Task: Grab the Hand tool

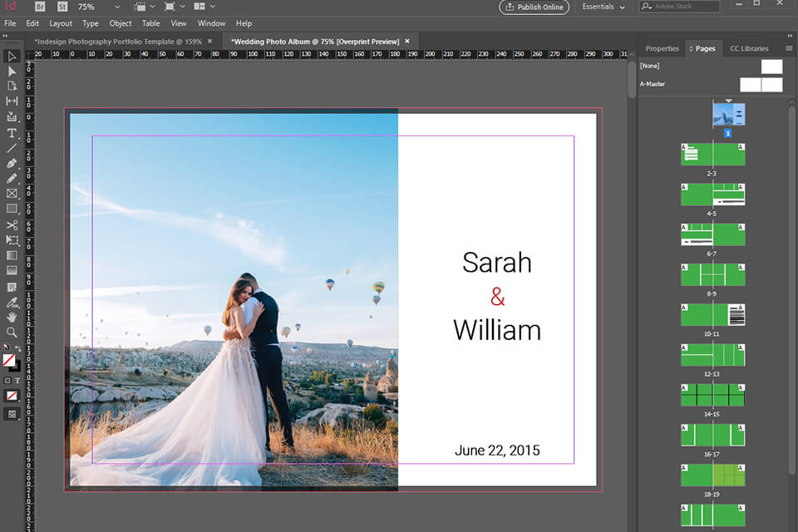Action: pyautogui.click(x=12, y=317)
